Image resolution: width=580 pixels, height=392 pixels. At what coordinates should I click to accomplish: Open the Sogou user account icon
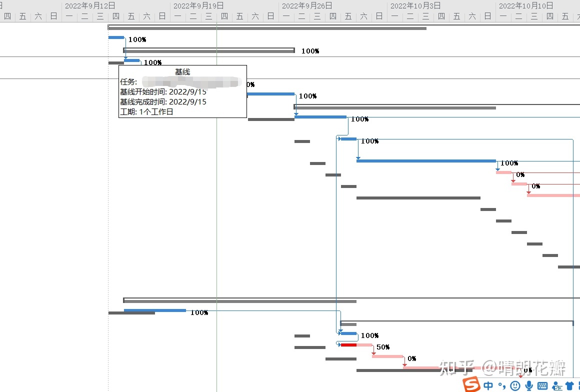click(557, 385)
